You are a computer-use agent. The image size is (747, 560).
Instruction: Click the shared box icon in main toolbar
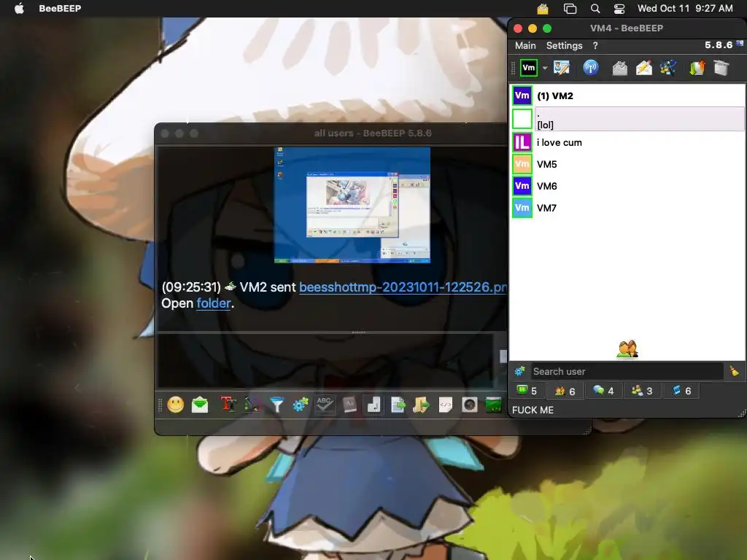(721, 68)
